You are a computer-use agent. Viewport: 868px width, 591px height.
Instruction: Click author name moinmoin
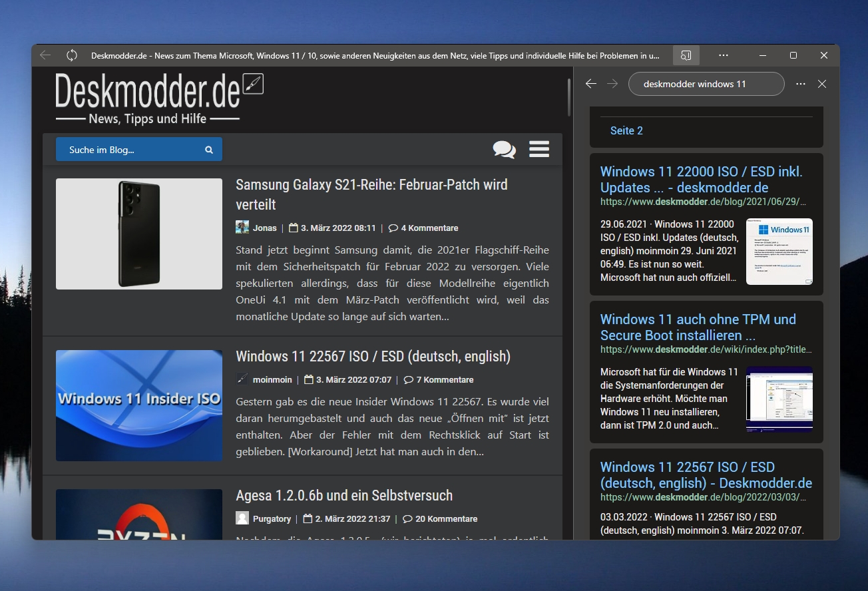pyautogui.click(x=272, y=379)
